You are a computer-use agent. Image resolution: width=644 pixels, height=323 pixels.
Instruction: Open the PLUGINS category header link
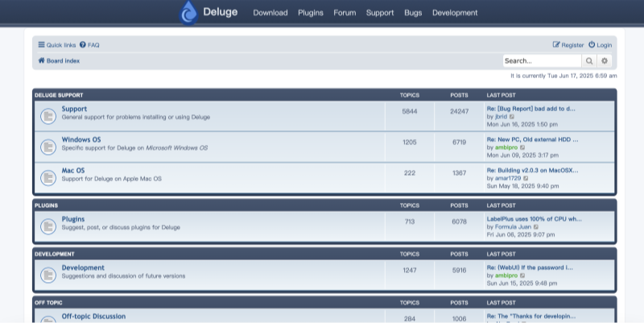point(46,205)
